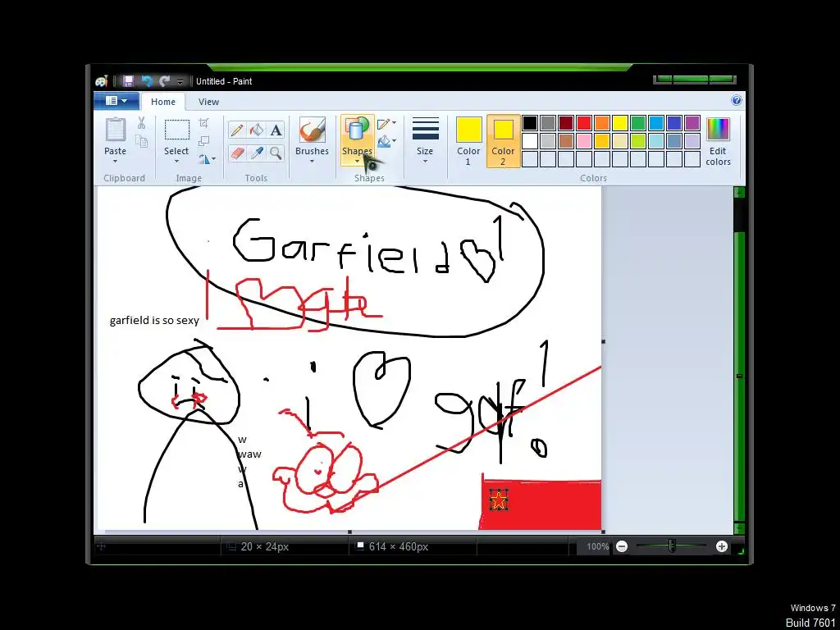Click the Brushes icon
Screen dimensions: 840x630
[x=312, y=130]
